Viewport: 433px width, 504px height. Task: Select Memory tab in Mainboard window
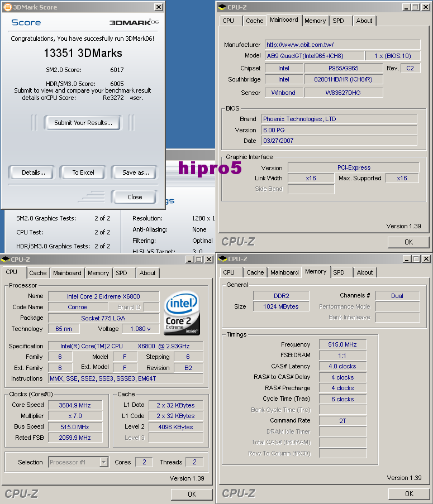click(315, 21)
